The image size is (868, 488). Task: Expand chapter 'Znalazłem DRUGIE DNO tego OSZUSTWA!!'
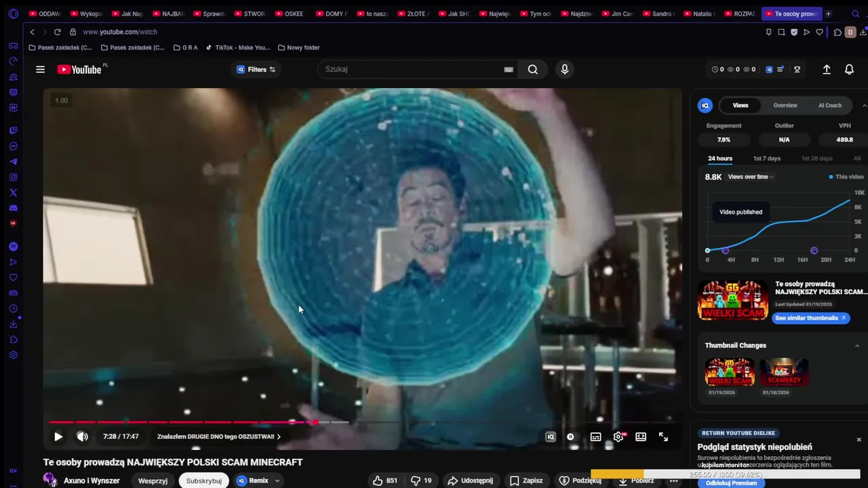[x=219, y=437]
